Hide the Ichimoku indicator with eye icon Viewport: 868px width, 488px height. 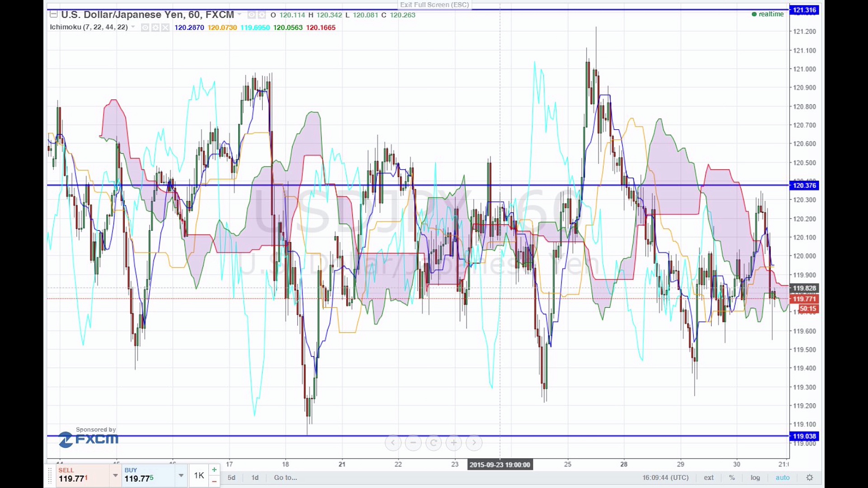[x=145, y=28]
